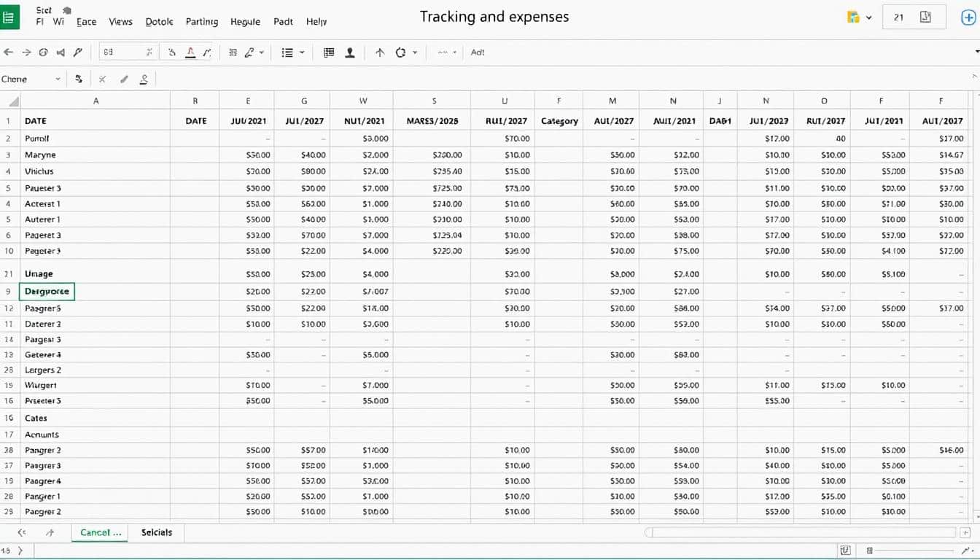Click the red underlined text color icon
This screenshot has height=560, width=980.
(190, 52)
